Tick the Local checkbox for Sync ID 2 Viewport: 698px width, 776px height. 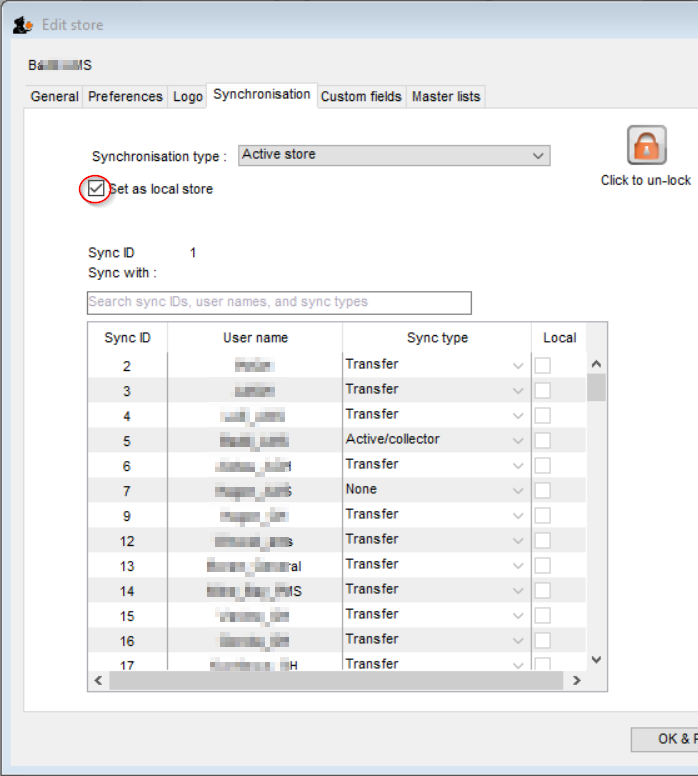point(542,366)
